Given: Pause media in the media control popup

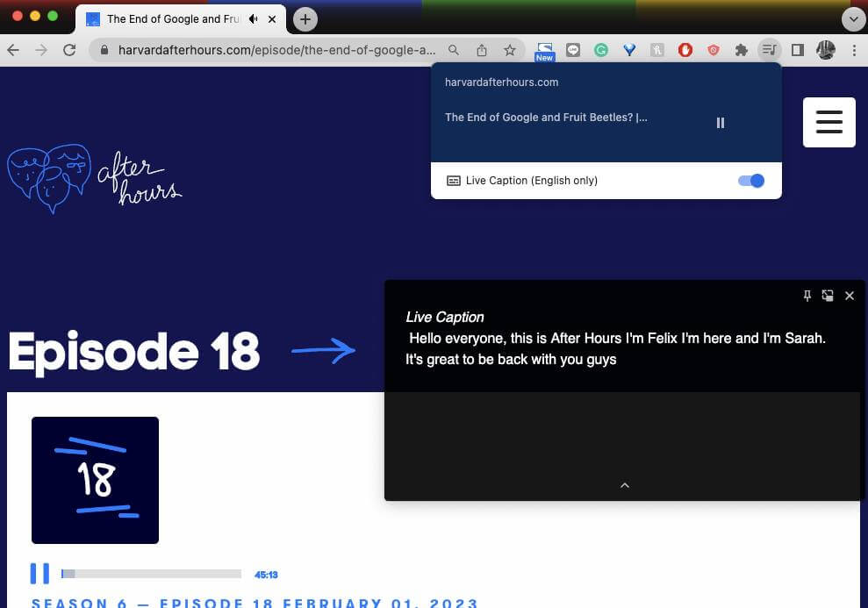Looking at the screenshot, I should pyautogui.click(x=721, y=123).
